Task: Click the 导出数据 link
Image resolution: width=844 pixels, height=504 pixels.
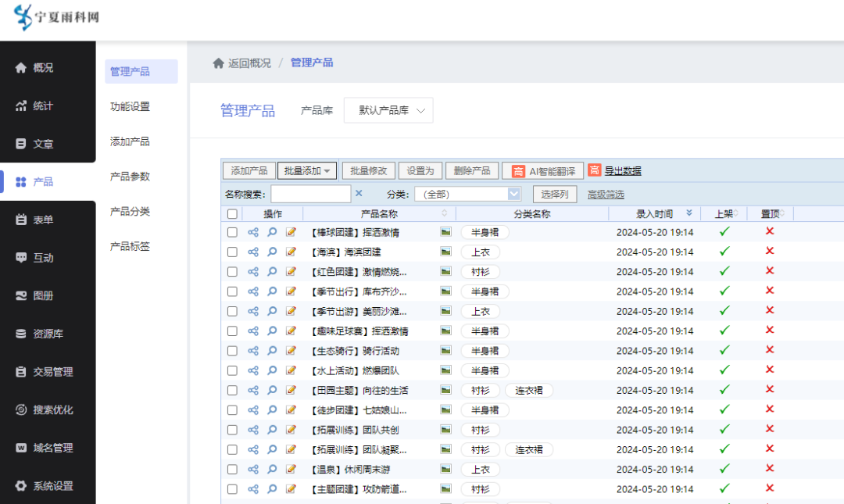Action: tap(623, 170)
